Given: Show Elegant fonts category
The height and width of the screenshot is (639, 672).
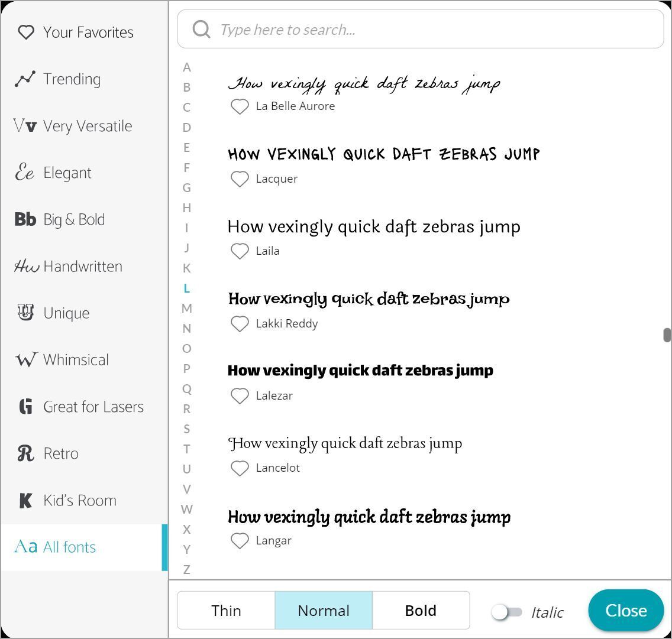Looking at the screenshot, I should coord(84,172).
